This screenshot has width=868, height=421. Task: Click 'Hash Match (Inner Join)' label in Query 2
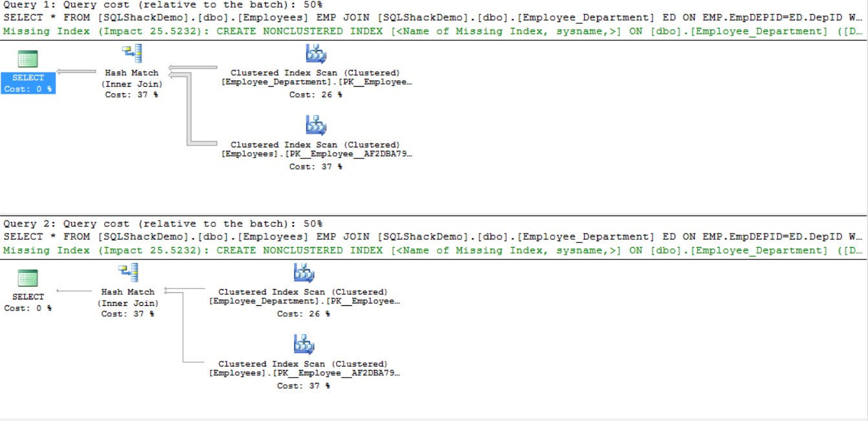[x=128, y=297]
